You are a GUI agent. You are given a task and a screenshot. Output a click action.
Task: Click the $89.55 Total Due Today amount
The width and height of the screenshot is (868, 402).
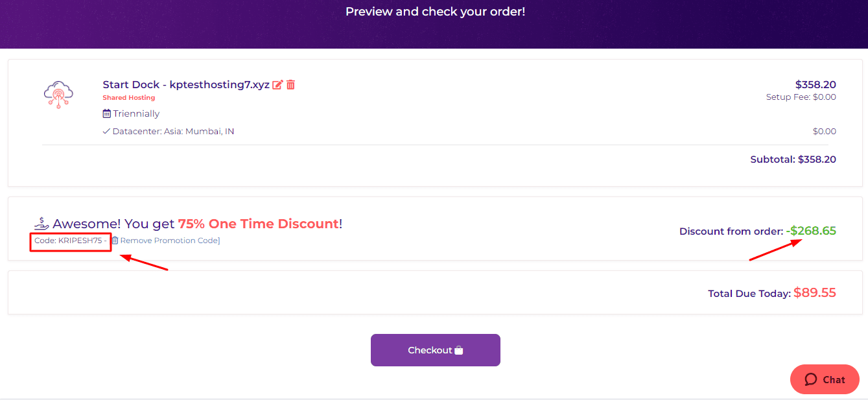(814, 293)
